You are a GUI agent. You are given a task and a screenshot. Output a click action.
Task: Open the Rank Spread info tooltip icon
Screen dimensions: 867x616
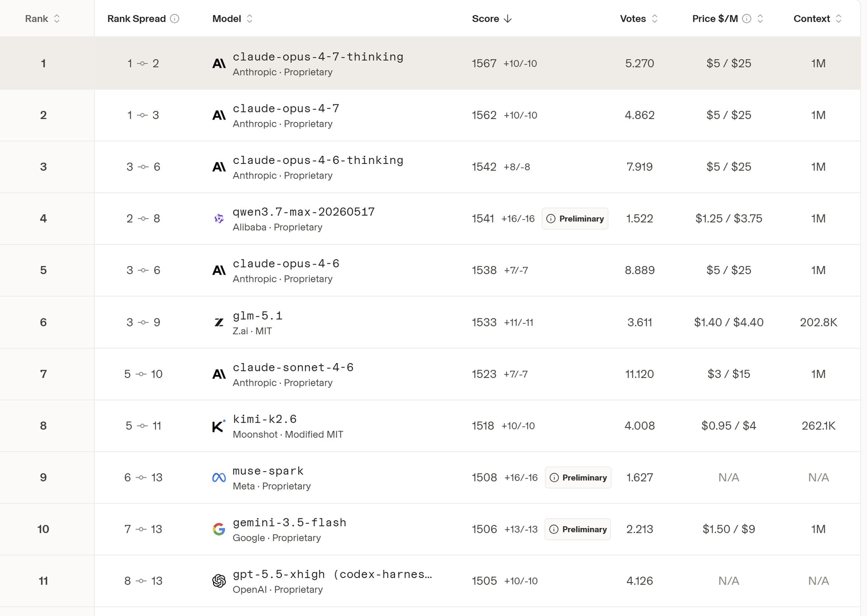click(175, 19)
